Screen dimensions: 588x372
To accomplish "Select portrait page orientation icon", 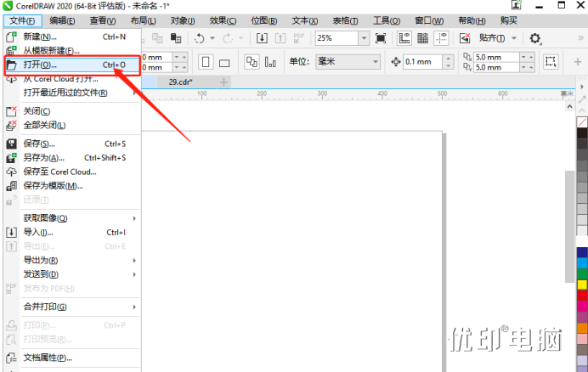I will pyautogui.click(x=206, y=62).
